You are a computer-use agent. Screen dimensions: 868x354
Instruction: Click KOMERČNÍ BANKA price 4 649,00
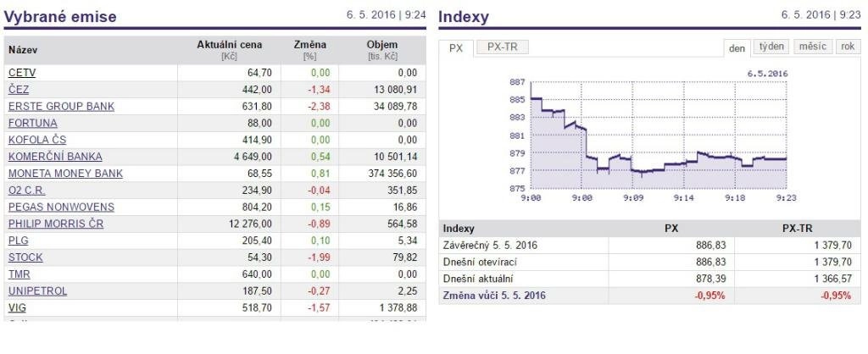253,157
